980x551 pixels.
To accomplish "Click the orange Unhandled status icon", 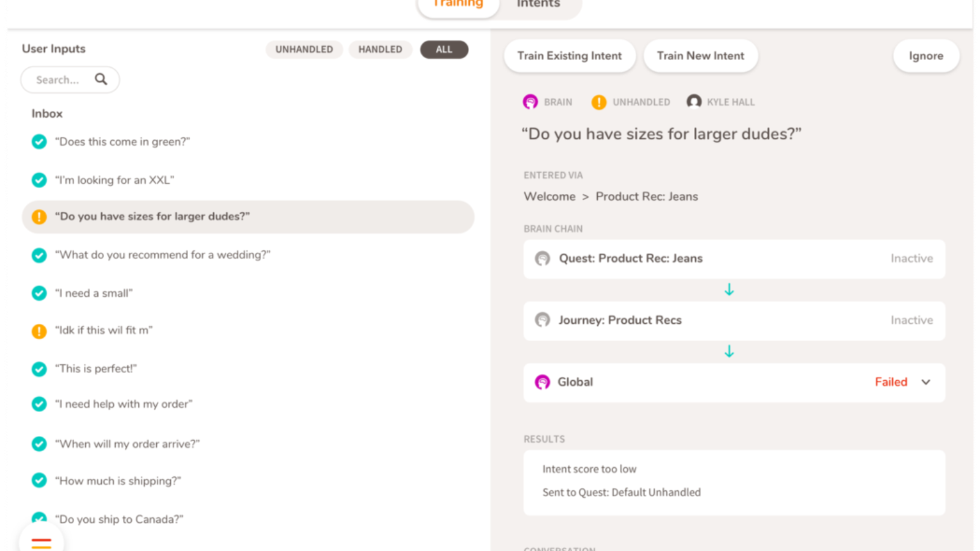I will coord(598,102).
